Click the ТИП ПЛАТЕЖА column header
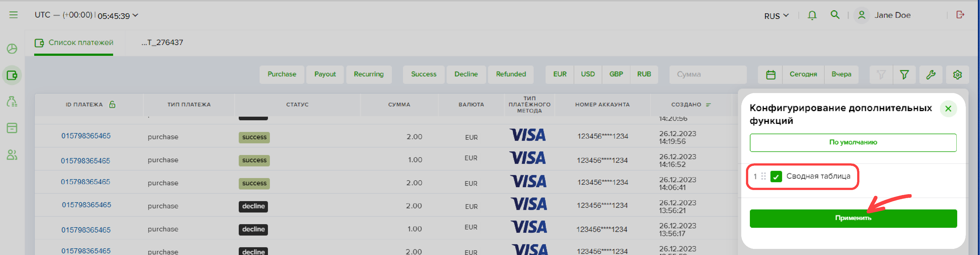The width and height of the screenshot is (980, 255). click(189, 104)
